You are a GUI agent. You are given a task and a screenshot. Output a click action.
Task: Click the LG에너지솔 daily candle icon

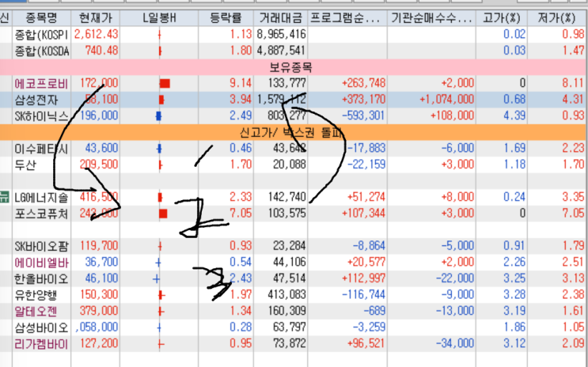coord(160,197)
